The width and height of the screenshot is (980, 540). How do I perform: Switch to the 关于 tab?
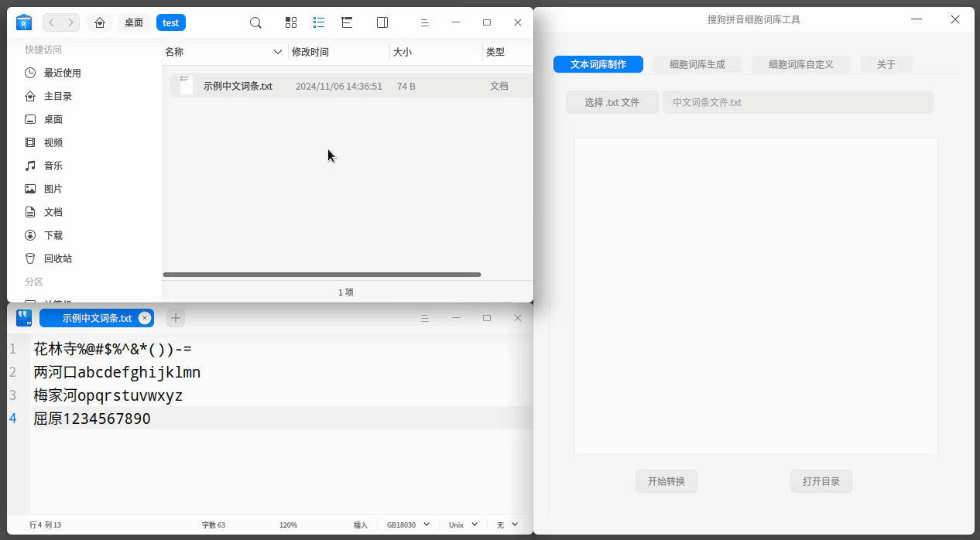point(886,64)
